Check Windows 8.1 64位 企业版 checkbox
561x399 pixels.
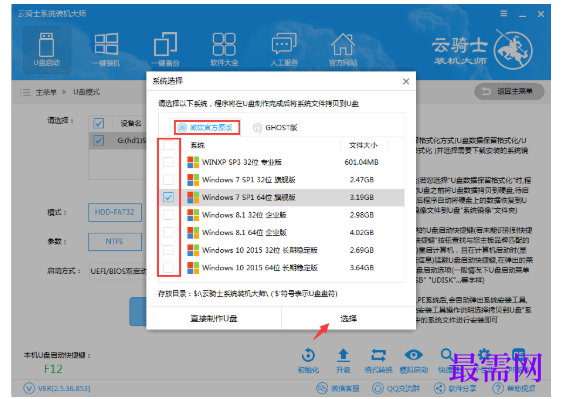pos(168,232)
